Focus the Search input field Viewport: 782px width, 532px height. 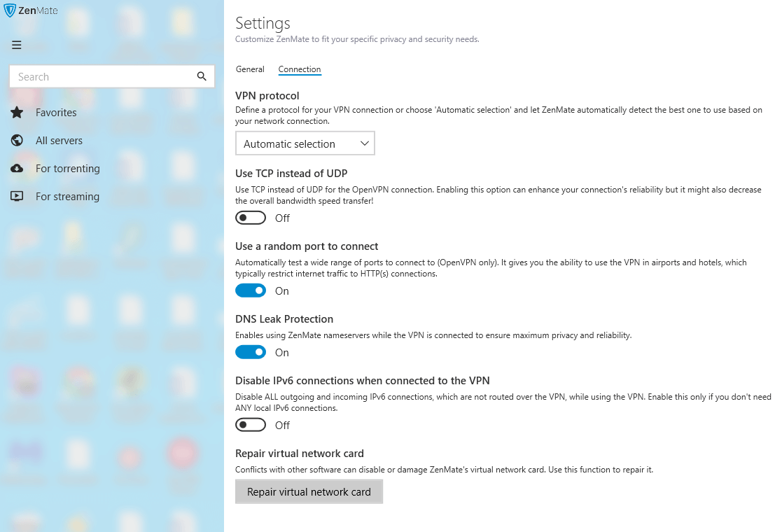(x=112, y=76)
